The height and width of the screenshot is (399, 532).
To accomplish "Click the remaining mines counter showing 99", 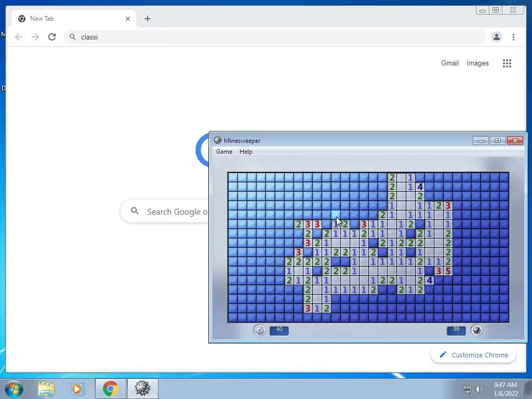I will tap(456, 330).
